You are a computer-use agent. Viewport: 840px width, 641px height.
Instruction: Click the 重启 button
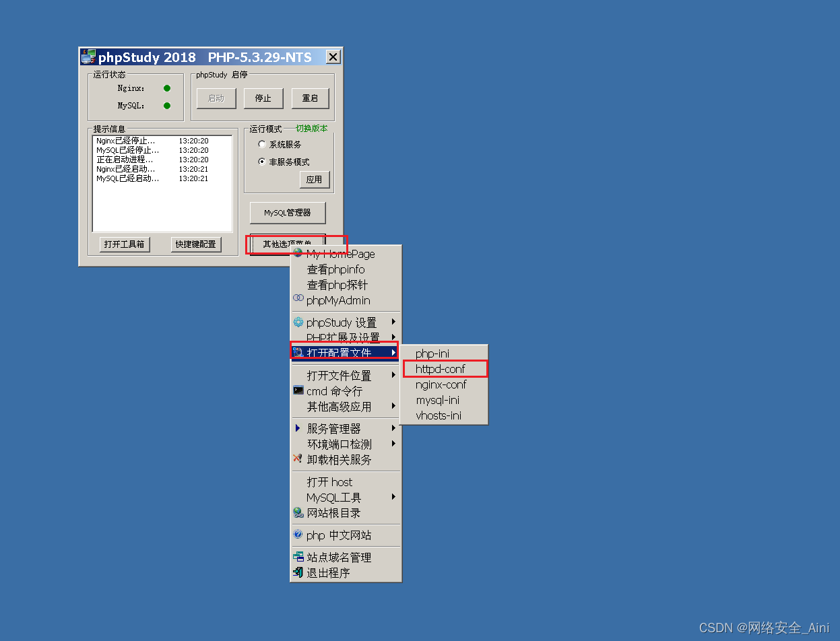(x=311, y=98)
